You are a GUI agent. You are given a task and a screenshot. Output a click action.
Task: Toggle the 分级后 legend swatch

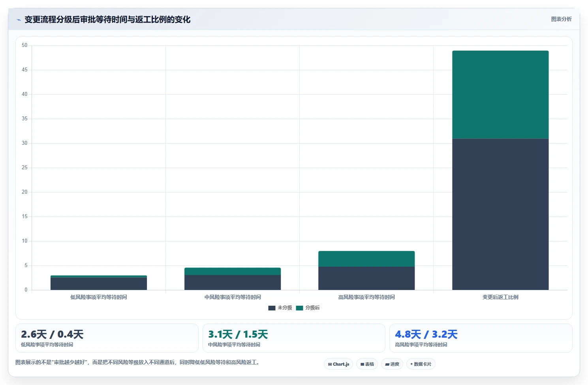pos(299,308)
